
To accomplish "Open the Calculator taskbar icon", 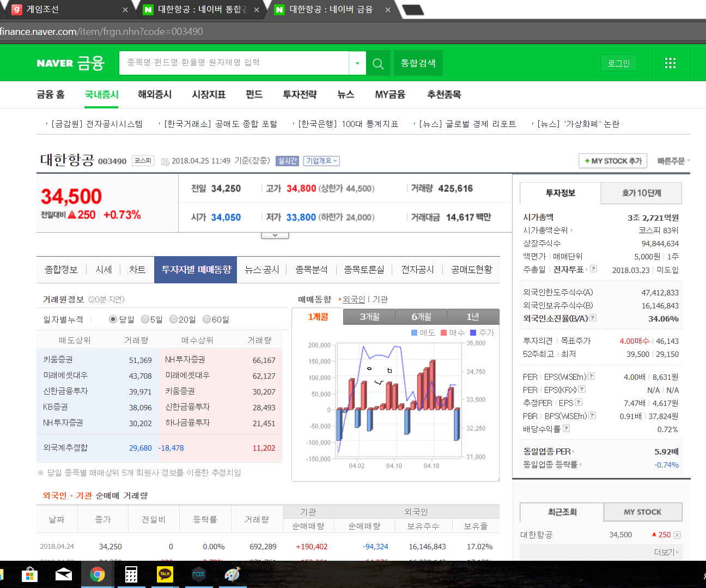I will coord(131,574).
